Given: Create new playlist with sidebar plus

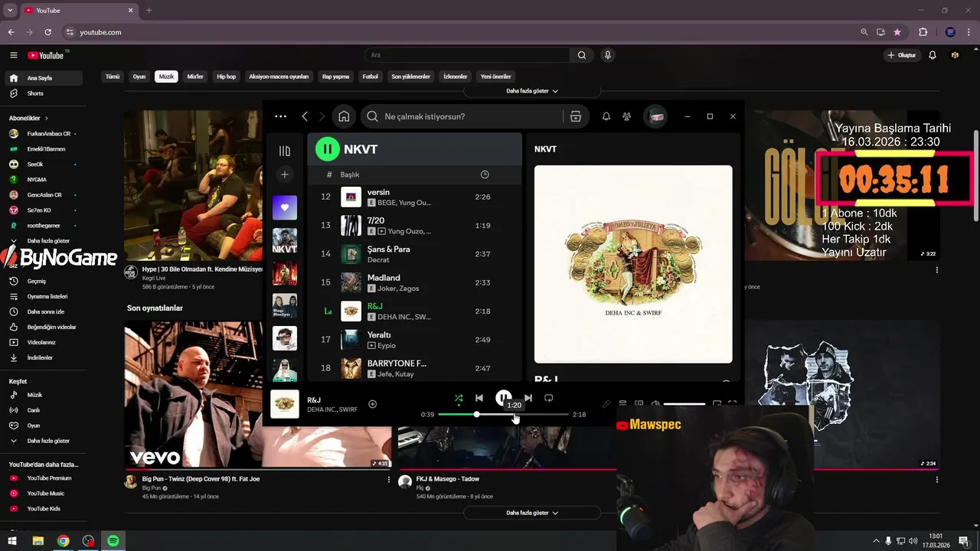Looking at the screenshot, I should (285, 174).
